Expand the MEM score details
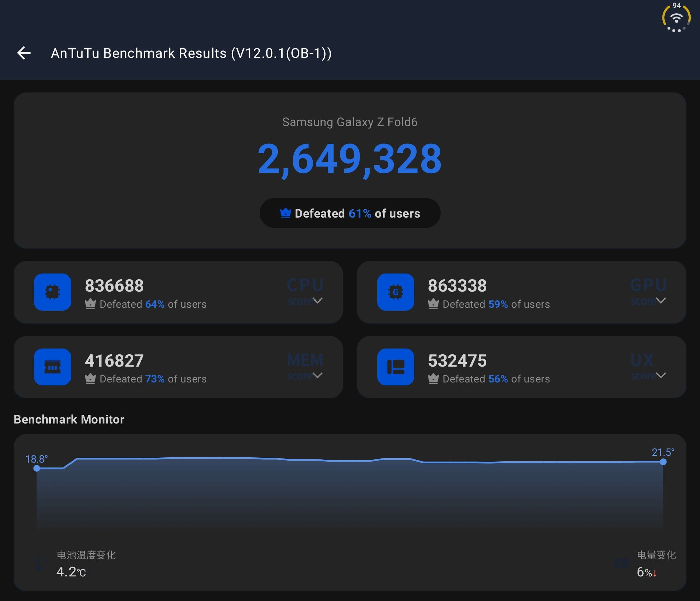 pos(317,375)
